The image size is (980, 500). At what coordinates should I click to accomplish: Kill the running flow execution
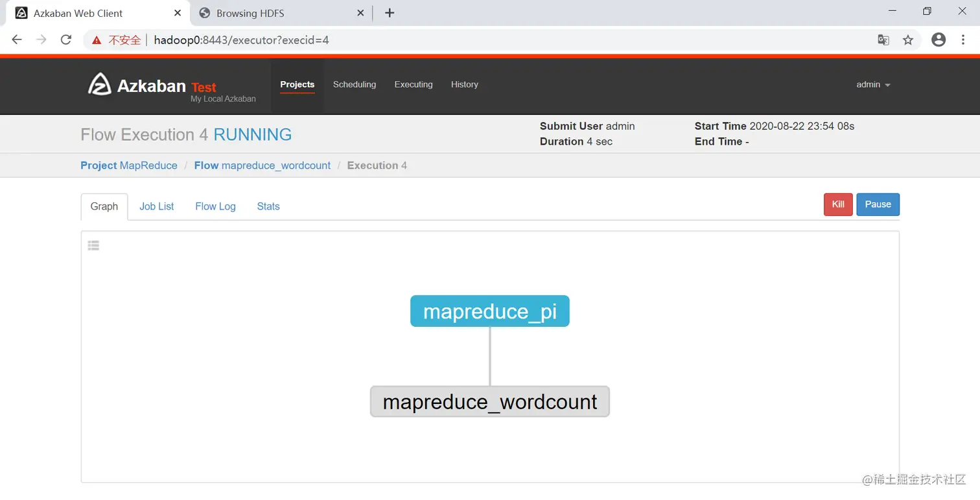tap(838, 204)
